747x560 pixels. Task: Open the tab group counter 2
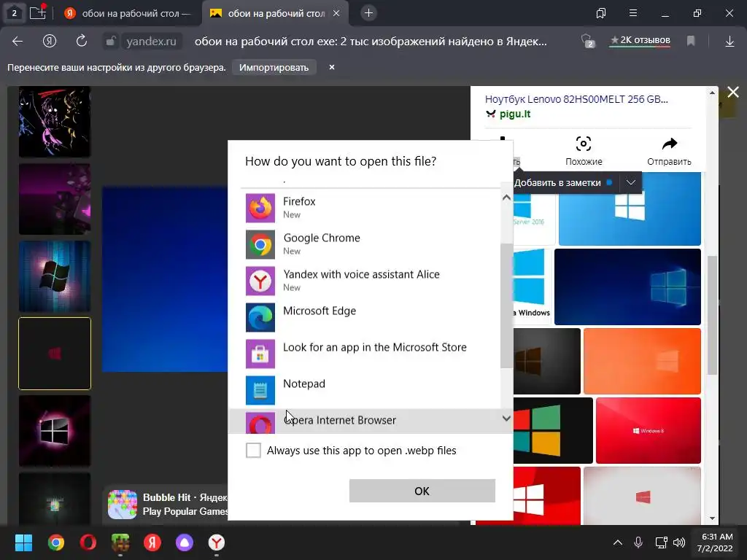tap(15, 13)
